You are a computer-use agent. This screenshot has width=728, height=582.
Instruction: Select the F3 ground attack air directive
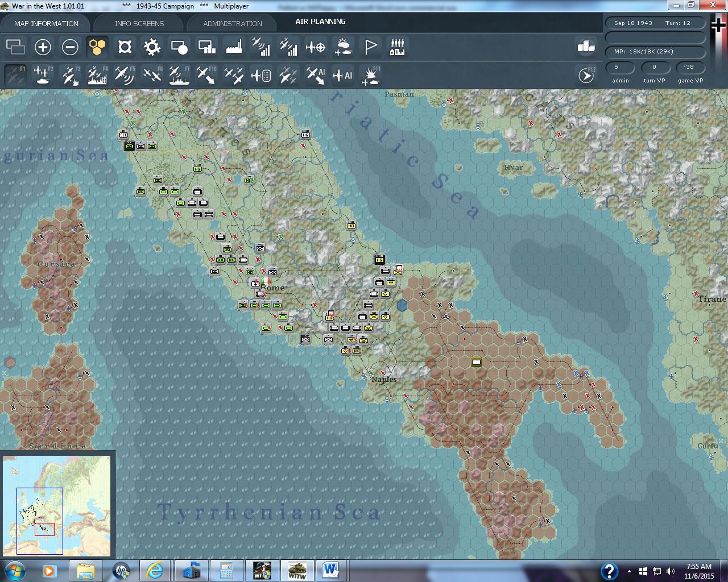pyautogui.click(x=70, y=75)
